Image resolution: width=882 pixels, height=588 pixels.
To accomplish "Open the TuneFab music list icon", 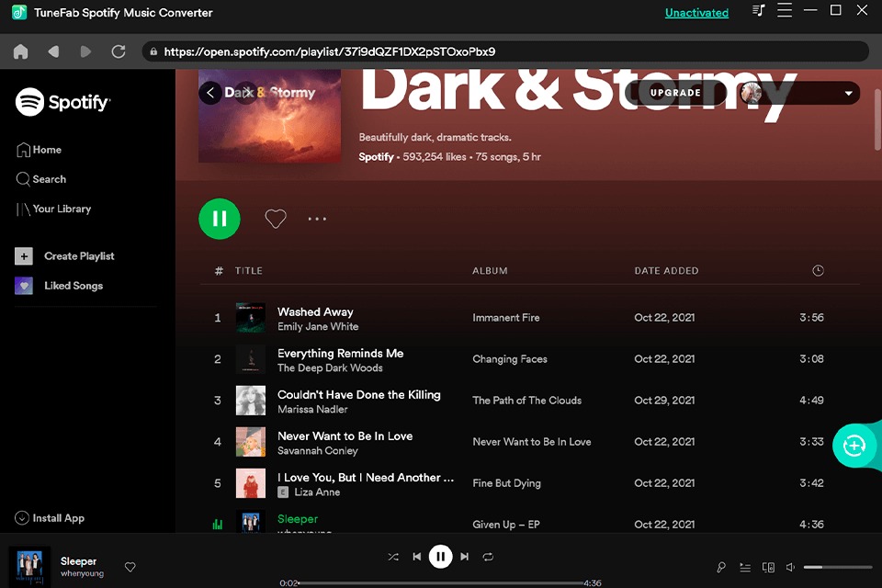I will (x=758, y=12).
